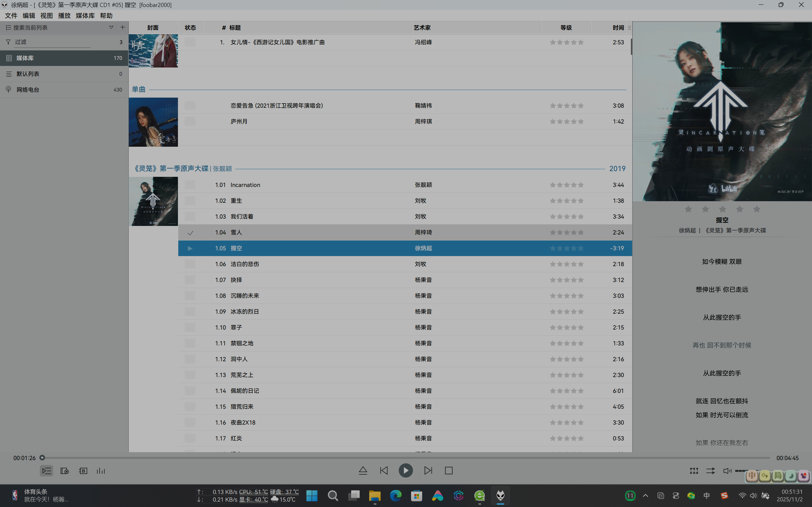Open the search list dropdown arrow
Screen dimensions: 812x507
pyautogui.click(x=111, y=28)
